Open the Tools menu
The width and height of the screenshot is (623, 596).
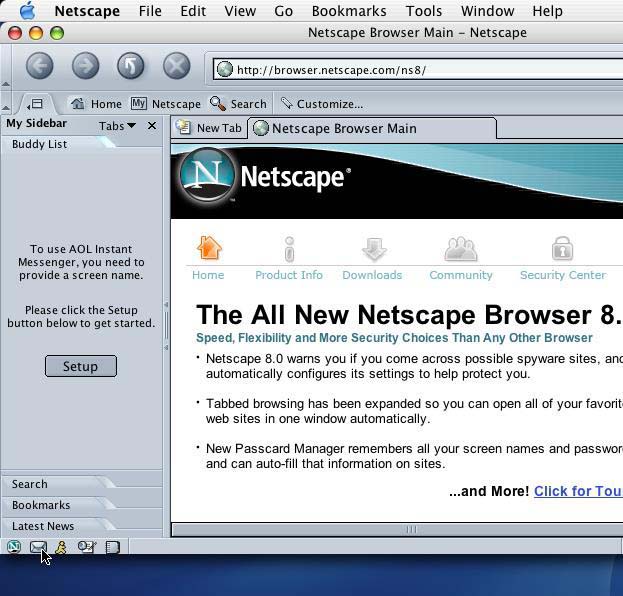[x=424, y=11]
